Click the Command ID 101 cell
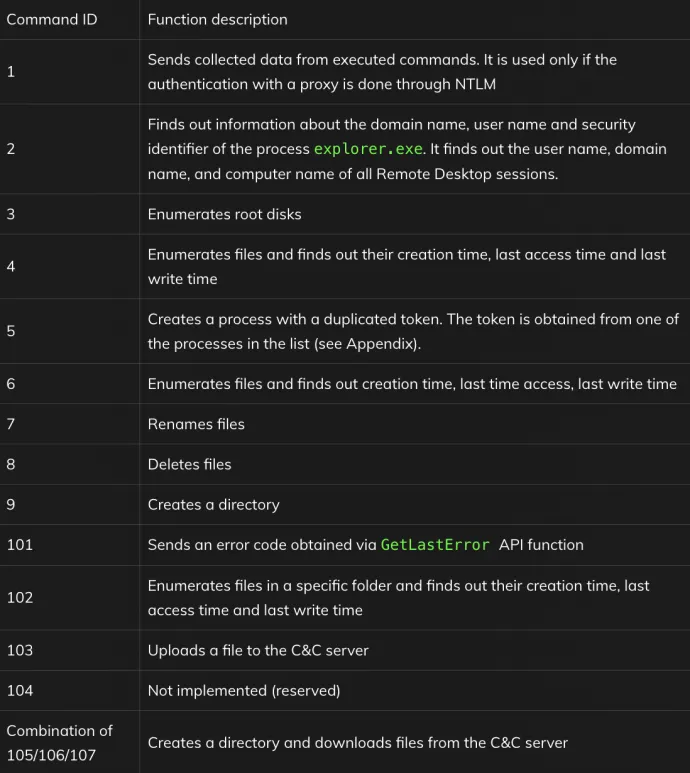Viewport: 690px width, 773px height. click(x=20, y=545)
